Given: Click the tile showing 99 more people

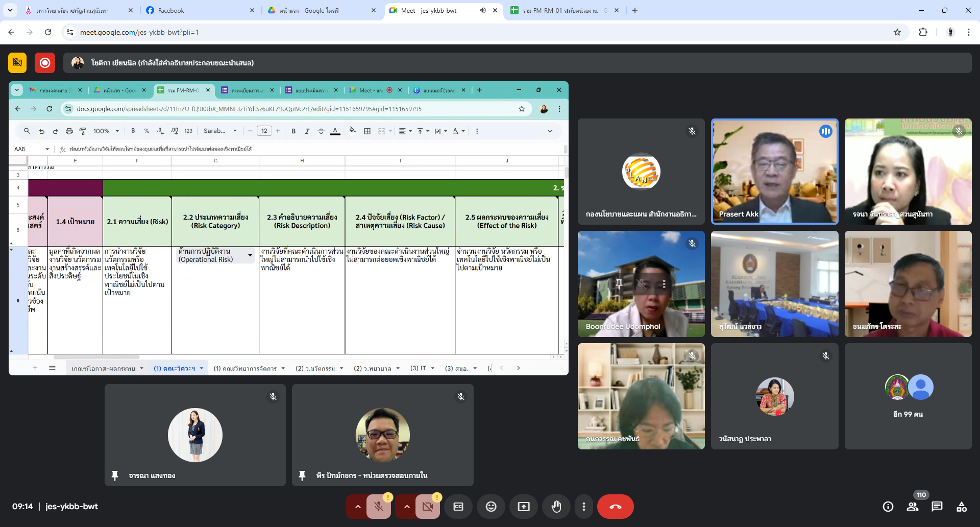Looking at the screenshot, I should (908, 396).
